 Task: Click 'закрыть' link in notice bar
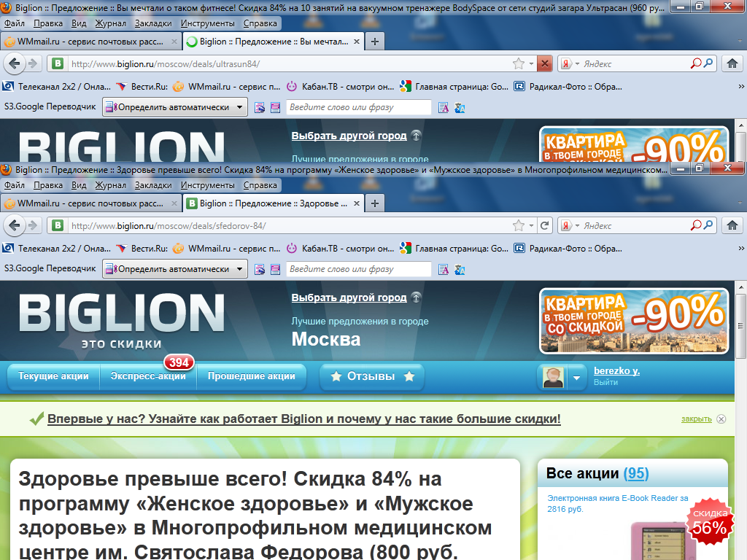tap(696, 419)
